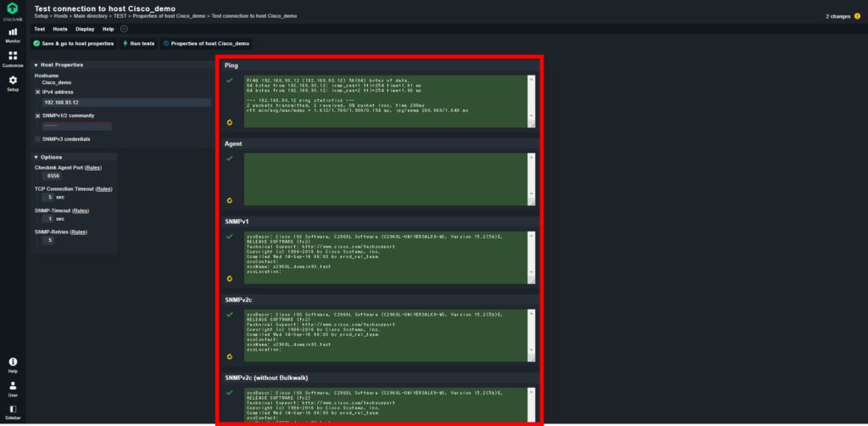Click the Ping output scrollbar
Viewport: 868px width, 426px height.
point(531,98)
